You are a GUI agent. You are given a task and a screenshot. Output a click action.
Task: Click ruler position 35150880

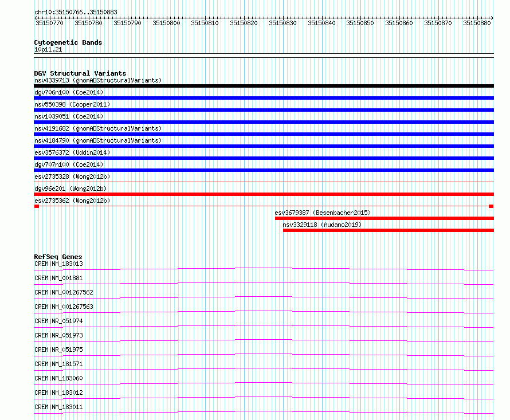click(x=477, y=23)
